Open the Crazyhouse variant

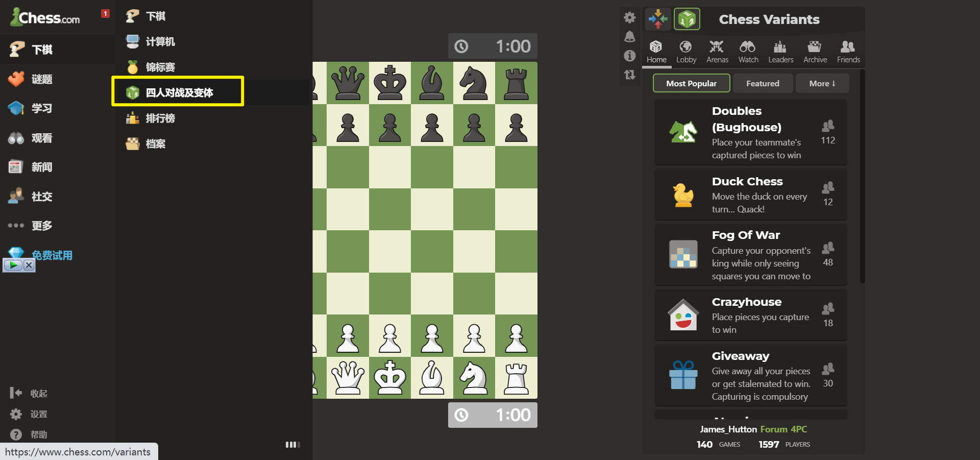(x=751, y=315)
